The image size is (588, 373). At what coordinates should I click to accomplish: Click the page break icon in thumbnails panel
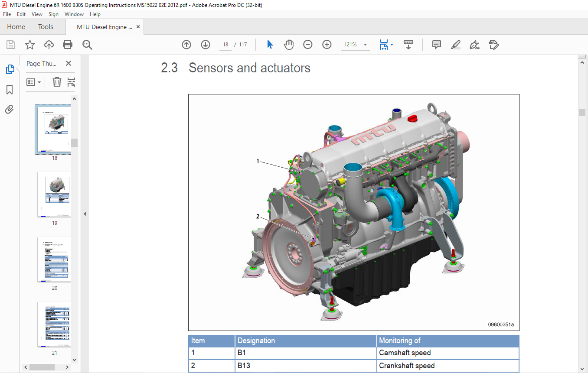pyautogui.click(x=72, y=82)
